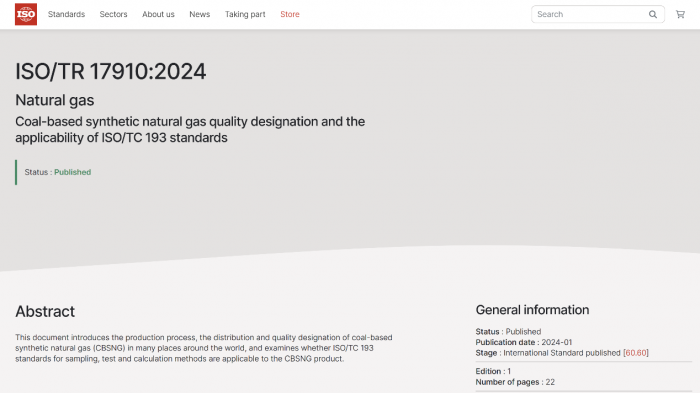Open the shopping cart icon
Viewport: 700px width, 393px height.
pyautogui.click(x=680, y=14)
